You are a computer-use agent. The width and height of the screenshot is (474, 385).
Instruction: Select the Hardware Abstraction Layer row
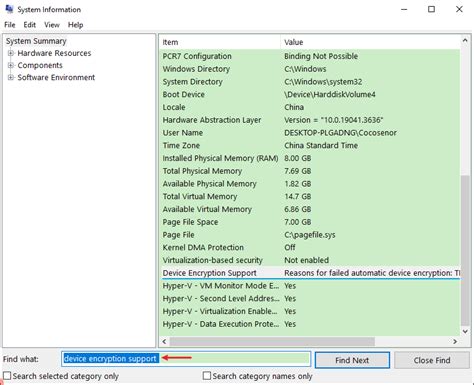click(310, 120)
